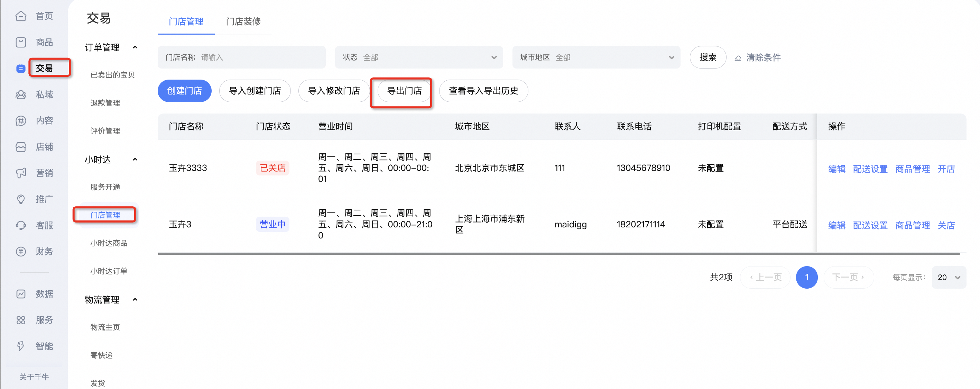Open 退款管理 menu item

(x=105, y=103)
